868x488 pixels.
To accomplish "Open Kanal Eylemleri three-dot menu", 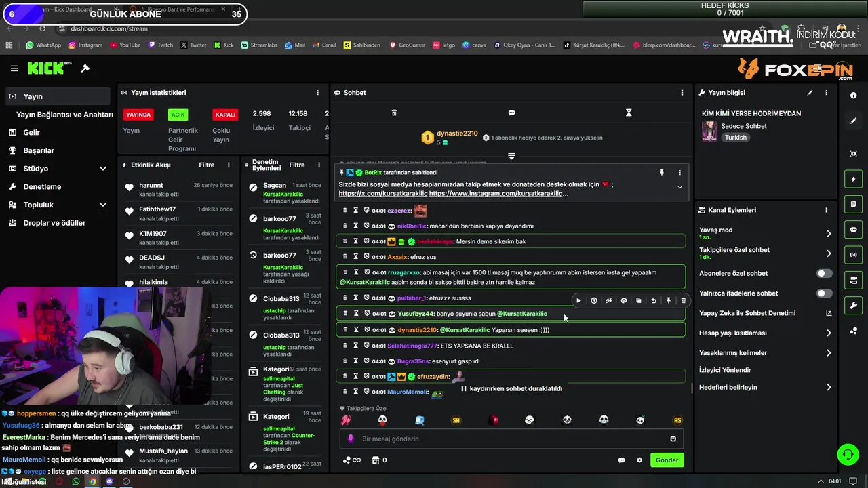I will 826,210.
